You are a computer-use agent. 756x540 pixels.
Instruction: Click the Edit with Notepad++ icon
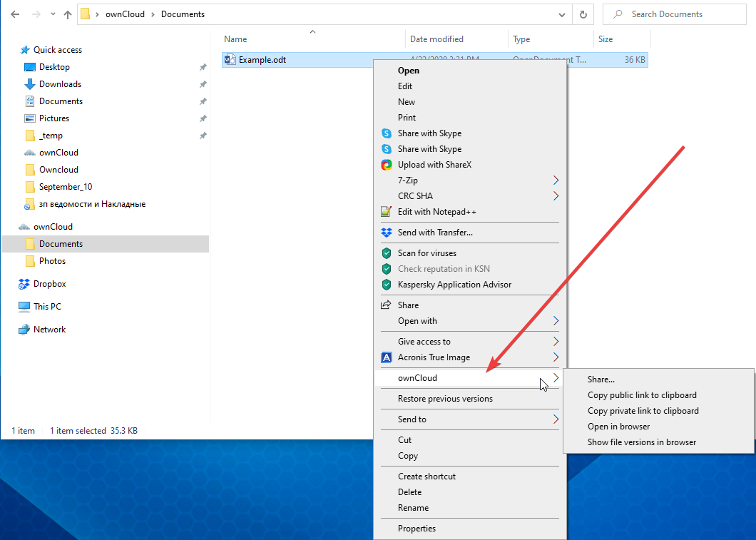pos(387,212)
